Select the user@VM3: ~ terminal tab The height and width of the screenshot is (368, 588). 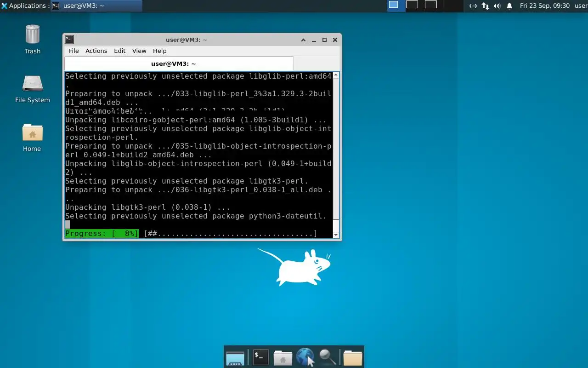(x=179, y=63)
